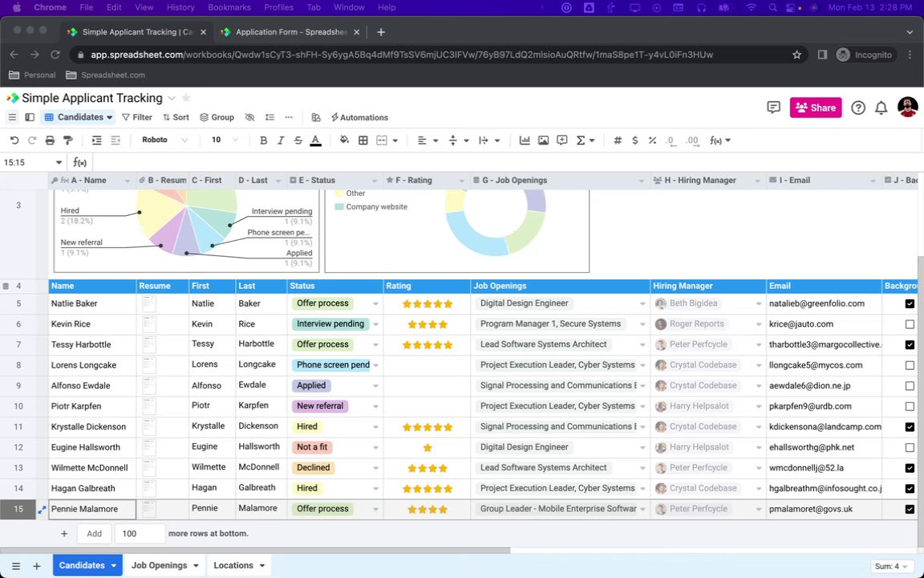This screenshot has height=578, width=924.
Task: Open the Chrome History menu
Action: 180,8
